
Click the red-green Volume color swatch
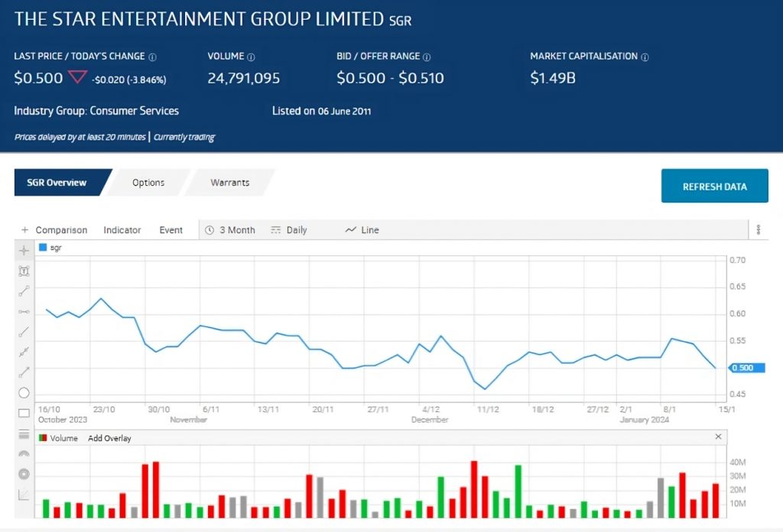(43, 438)
